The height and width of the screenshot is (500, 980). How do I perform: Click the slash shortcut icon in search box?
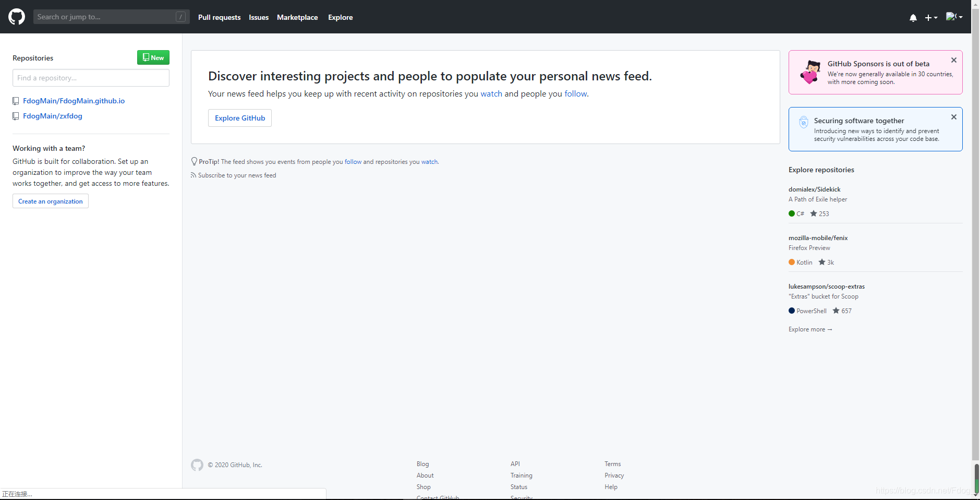180,17
